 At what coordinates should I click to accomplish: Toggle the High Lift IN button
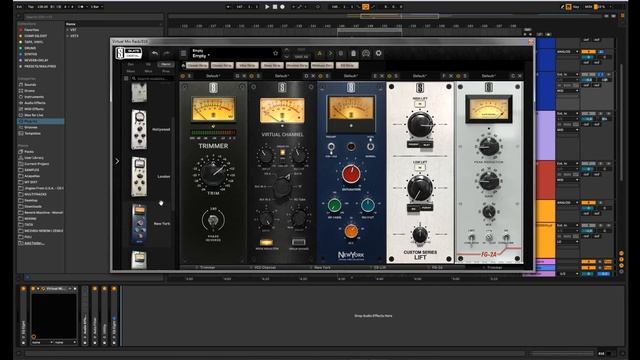click(420, 104)
